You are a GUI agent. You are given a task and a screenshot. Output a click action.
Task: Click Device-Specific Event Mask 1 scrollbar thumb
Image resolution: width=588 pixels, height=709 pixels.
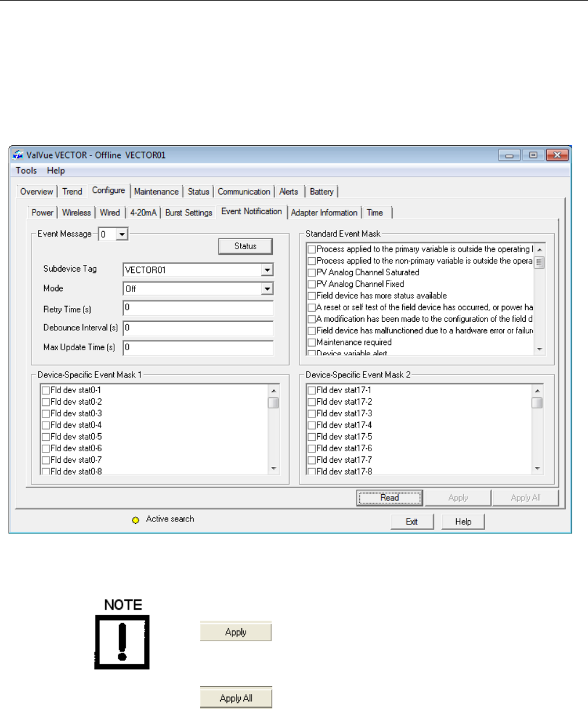[273, 402]
